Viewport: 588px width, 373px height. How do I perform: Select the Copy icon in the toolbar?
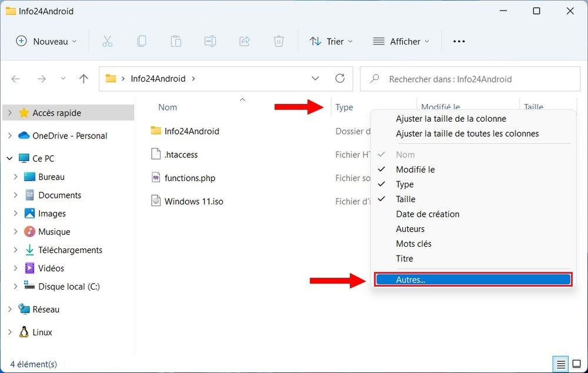click(142, 41)
